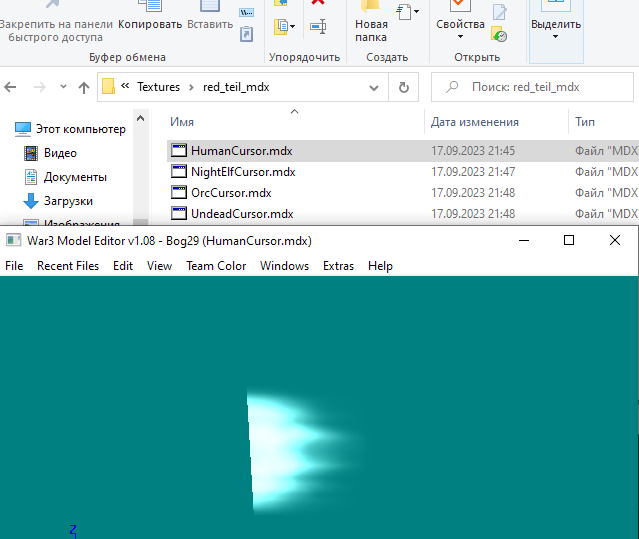Click the Edit file icon in Открыть group
The width and height of the screenshot is (639, 539).
(500, 12)
